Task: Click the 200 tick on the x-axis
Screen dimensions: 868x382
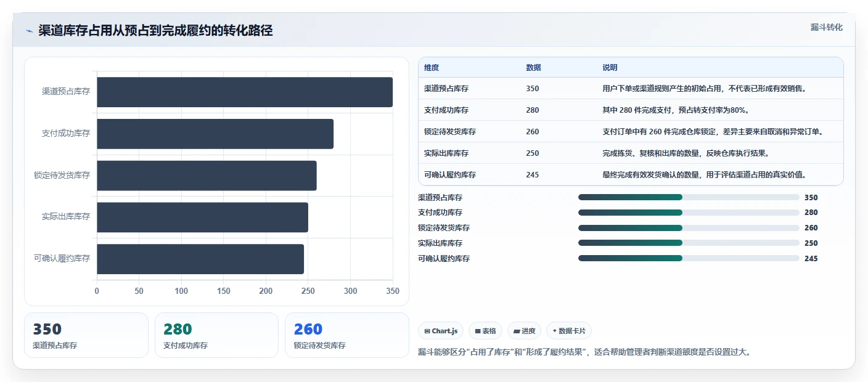Action: pyautogui.click(x=266, y=291)
